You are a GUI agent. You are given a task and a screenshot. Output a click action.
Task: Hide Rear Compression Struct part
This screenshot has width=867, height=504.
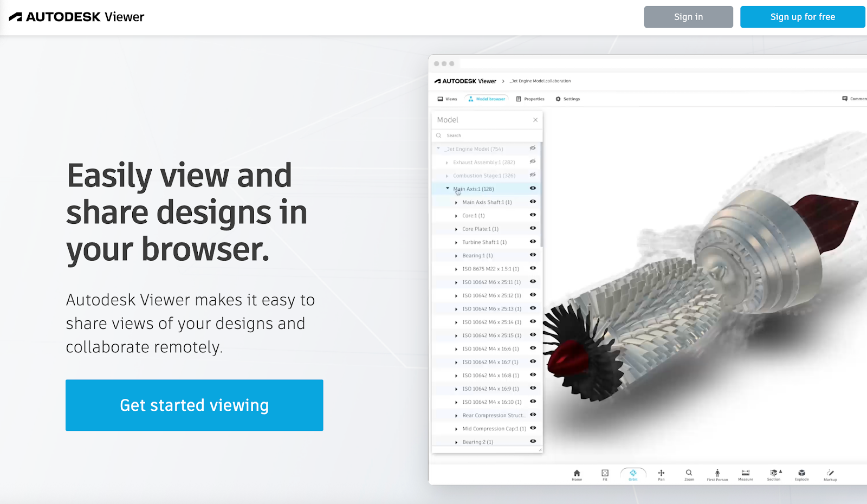tap(533, 415)
